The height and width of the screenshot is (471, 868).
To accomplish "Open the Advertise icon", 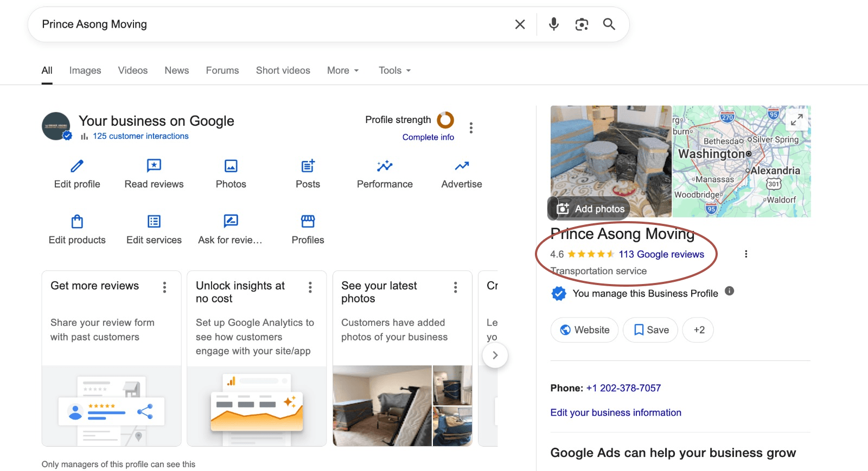I will 462,166.
